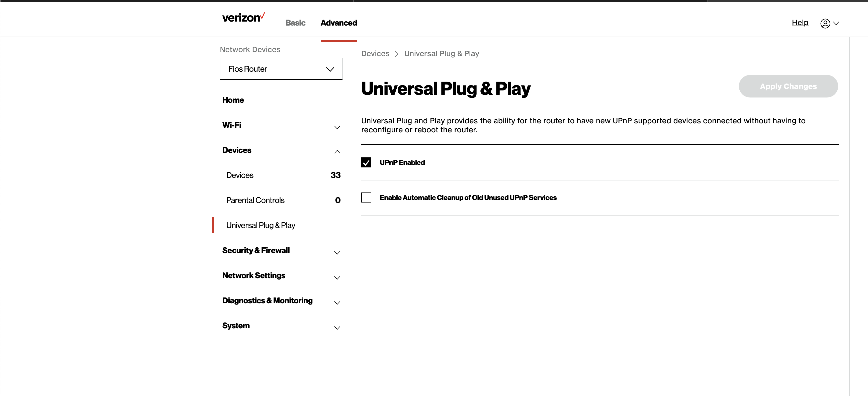868x396 pixels.
Task: Collapse the Devices section chevron
Action: pos(337,152)
